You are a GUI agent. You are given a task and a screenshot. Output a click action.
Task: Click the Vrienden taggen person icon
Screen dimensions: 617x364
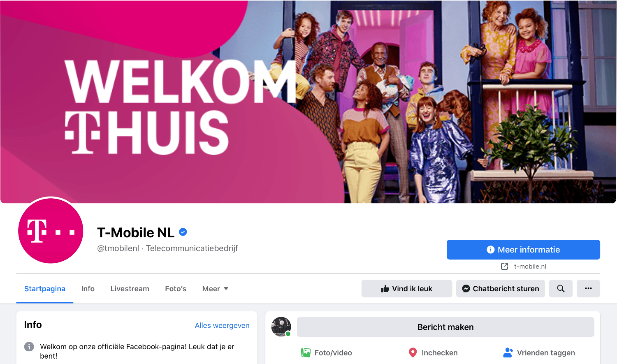(508, 352)
